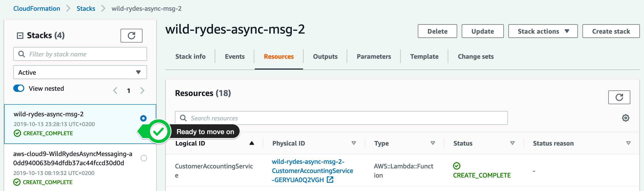Open CustomerAccountingService physical ID link
644x191 pixels.
(x=312, y=170)
